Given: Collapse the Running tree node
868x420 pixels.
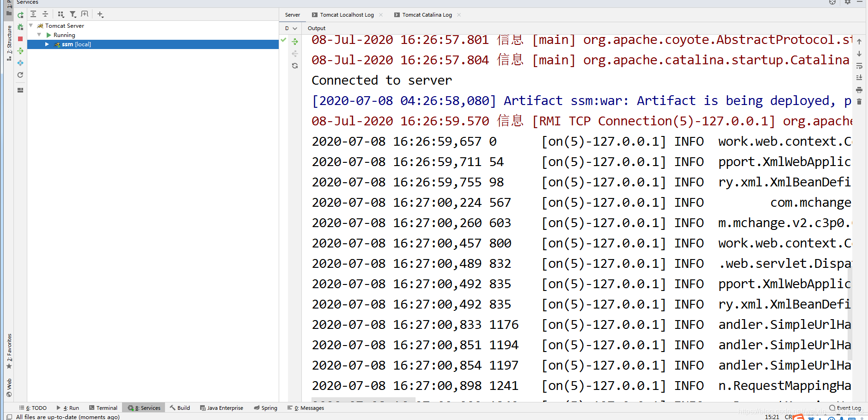Looking at the screenshot, I should pos(39,35).
